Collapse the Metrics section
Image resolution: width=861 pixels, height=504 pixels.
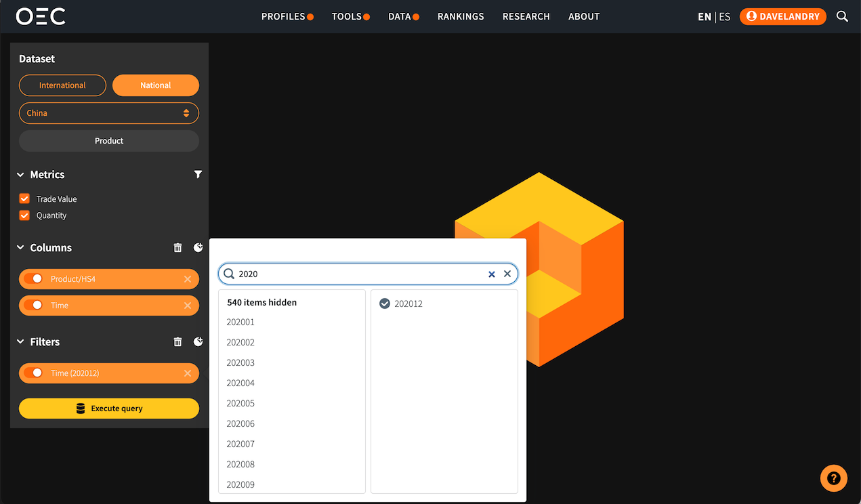(x=21, y=175)
